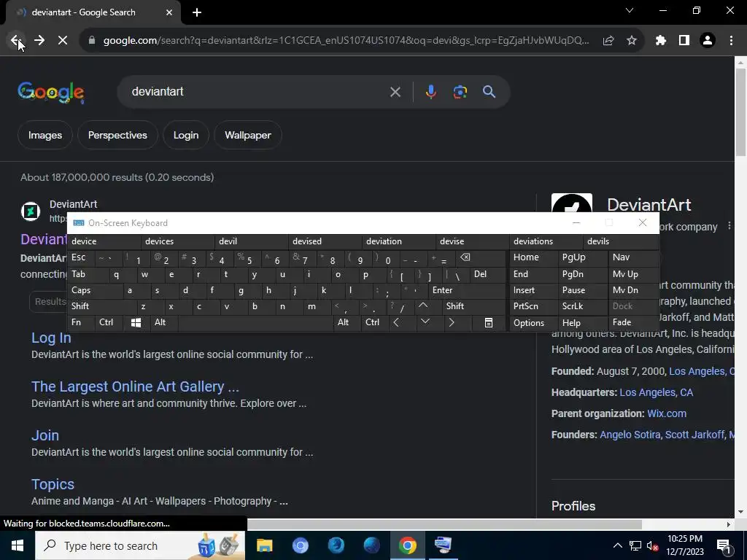Screen dimensions: 747x560
Task: Toggle the Fn key on keyboard
Action: click(80, 323)
